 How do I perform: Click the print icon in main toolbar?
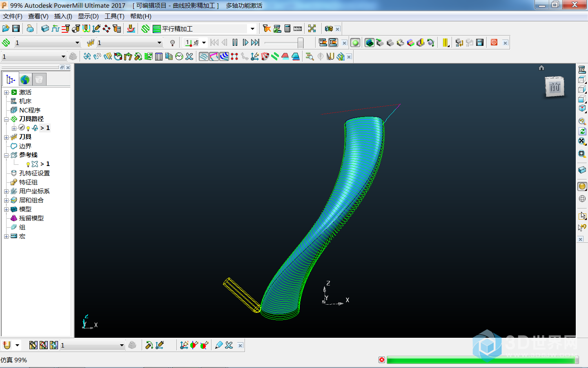pyautogui.click(x=30, y=29)
